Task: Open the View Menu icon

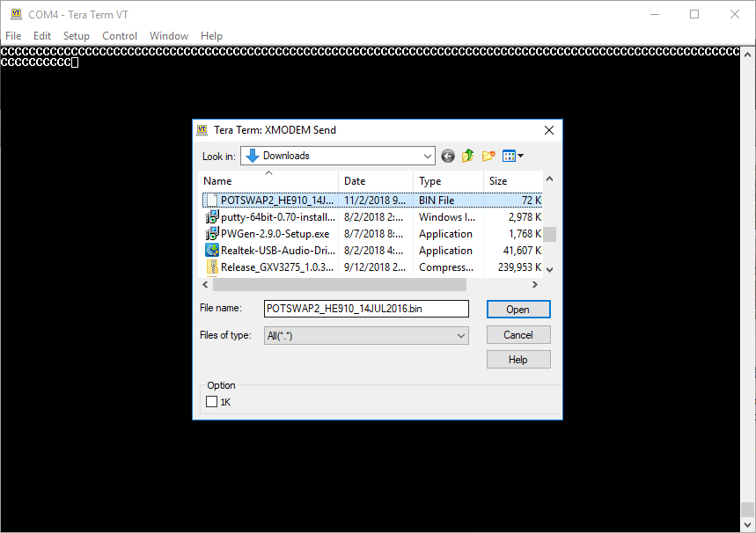Action: click(509, 156)
